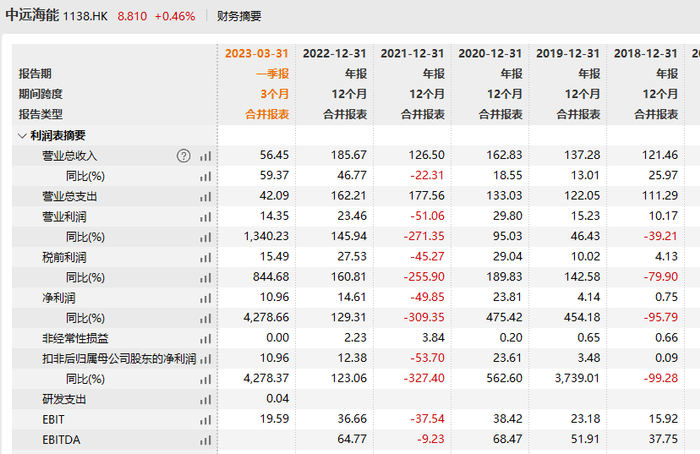
Task: Show bar chart for 营业利润 row
Action: [205, 217]
